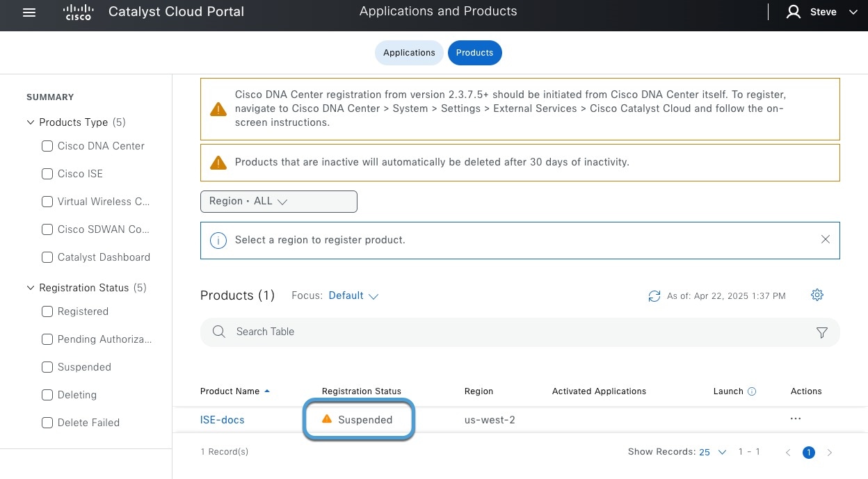Open the Region ALL dropdown
868x479 pixels.
[278, 202]
